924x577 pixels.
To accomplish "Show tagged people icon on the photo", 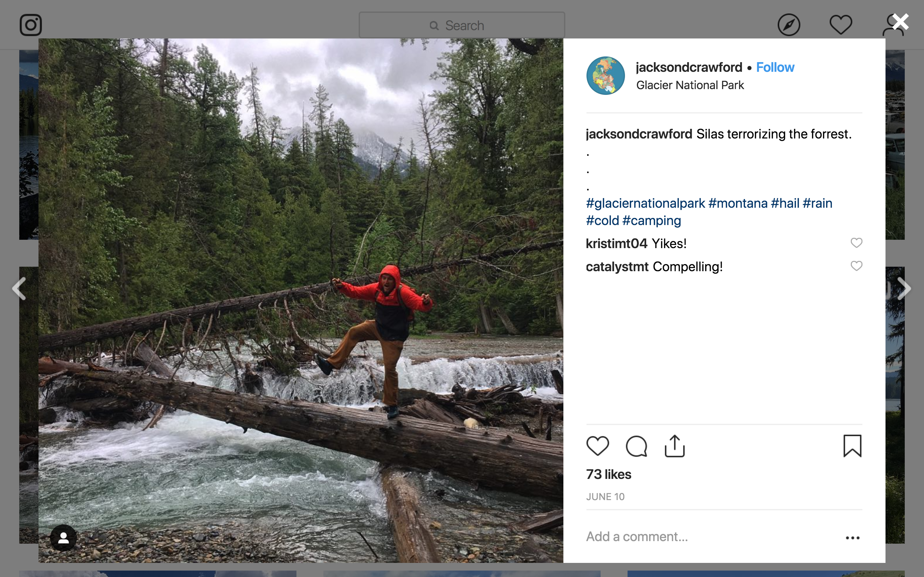I will 64,538.
